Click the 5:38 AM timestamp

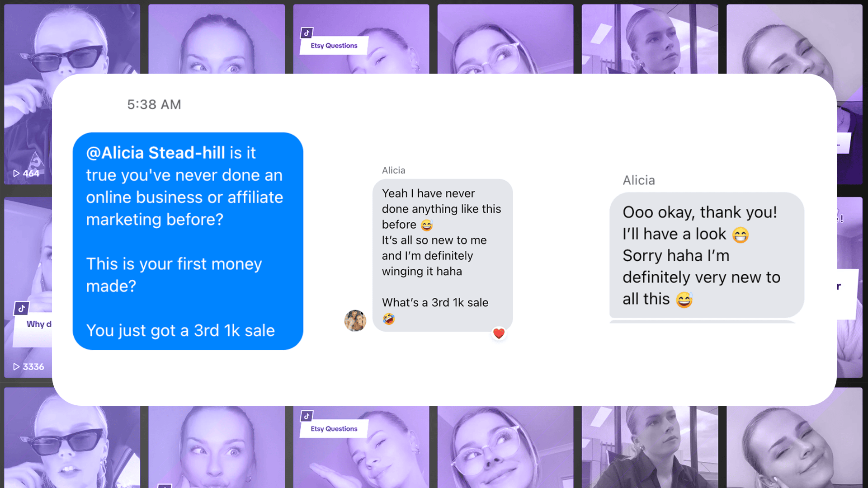(154, 104)
